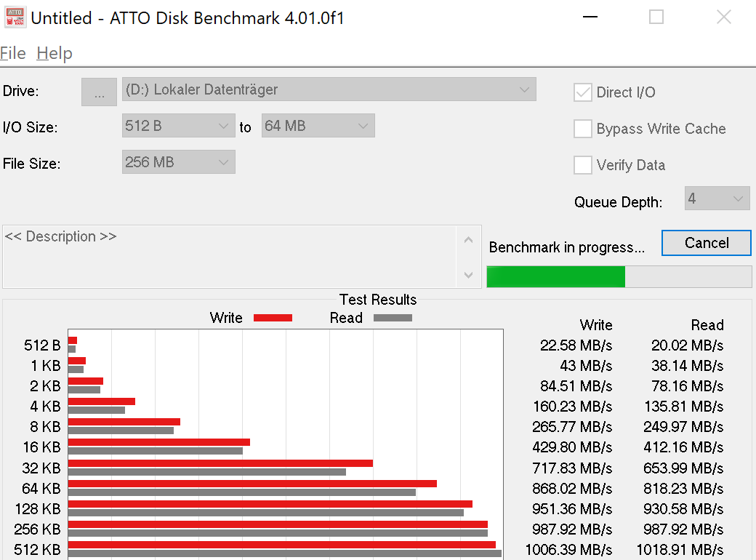756x560 pixels.
Task: Click the 1018.91 MB/s read value
Action: point(680,549)
